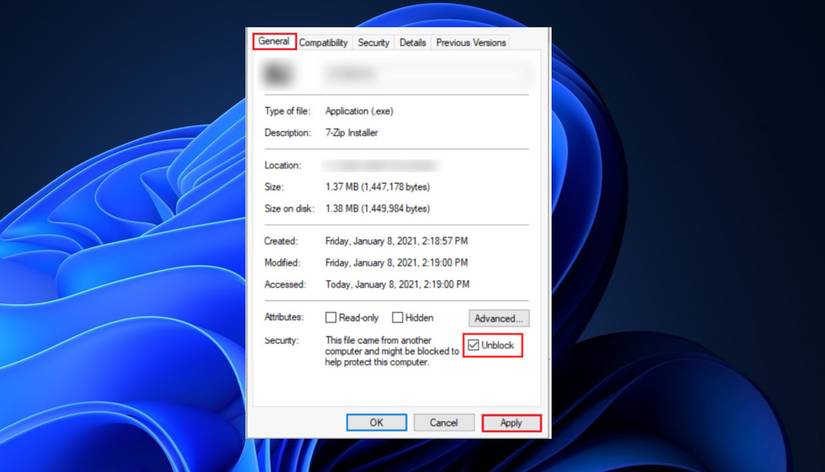Switch to the General tab
825x472 pixels.
coord(274,42)
